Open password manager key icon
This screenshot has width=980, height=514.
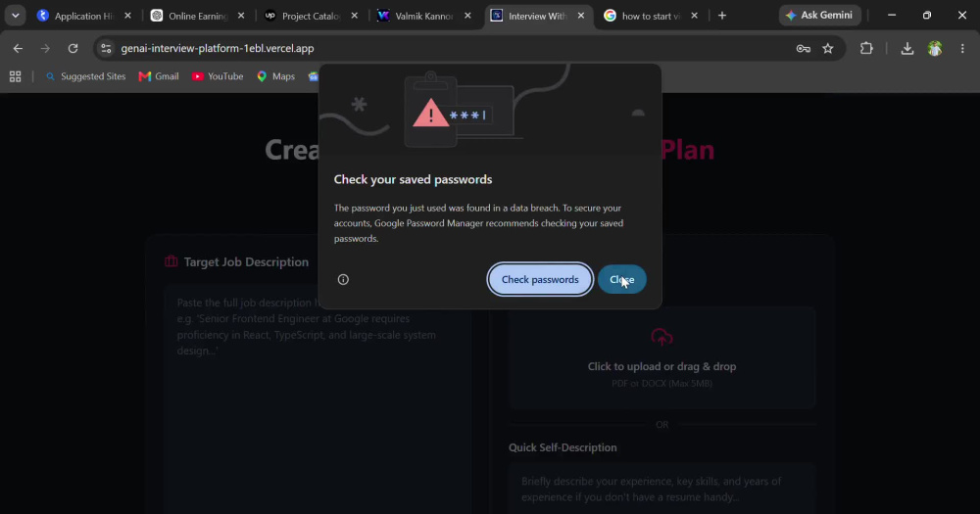click(x=804, y=48)
